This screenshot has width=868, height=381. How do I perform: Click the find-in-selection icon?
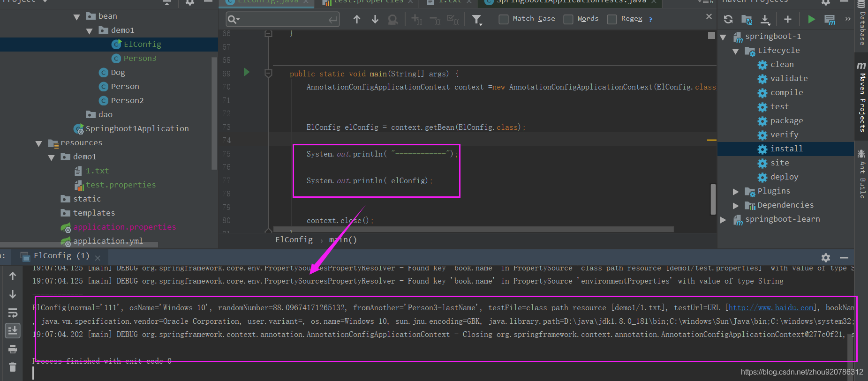(x=393, y=20)
